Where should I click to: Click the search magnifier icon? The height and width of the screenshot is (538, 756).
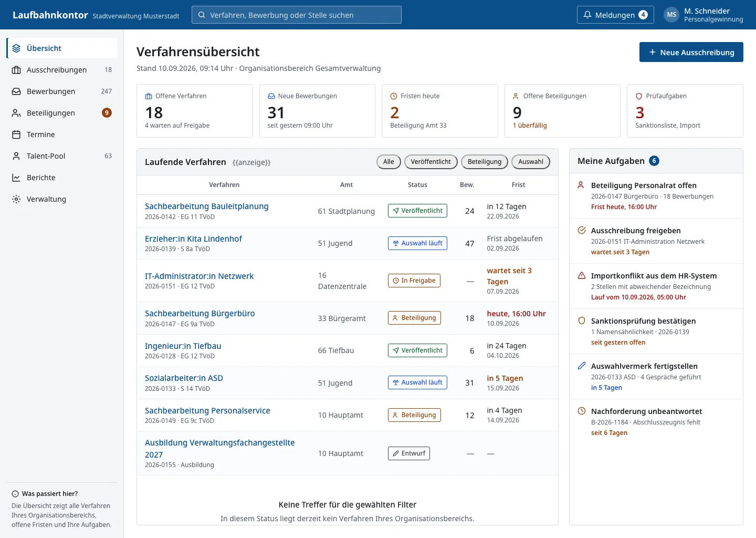tap(202, 15)
